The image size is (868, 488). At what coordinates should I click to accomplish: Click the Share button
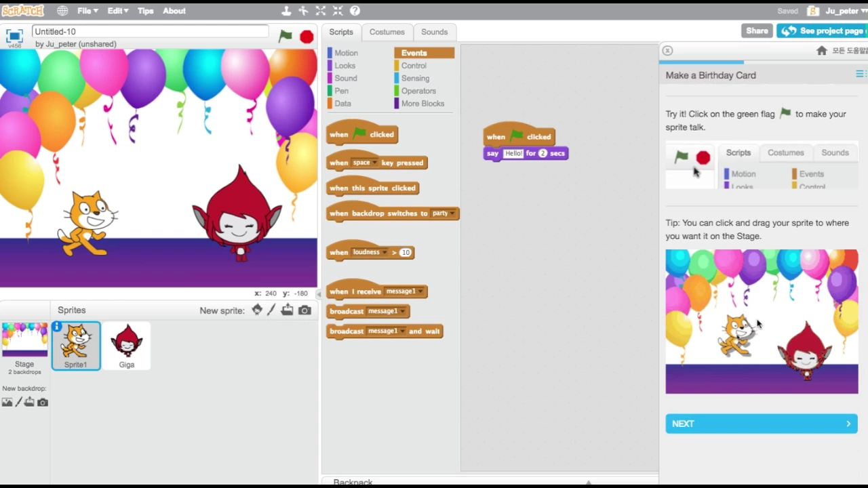click(757, 30)
